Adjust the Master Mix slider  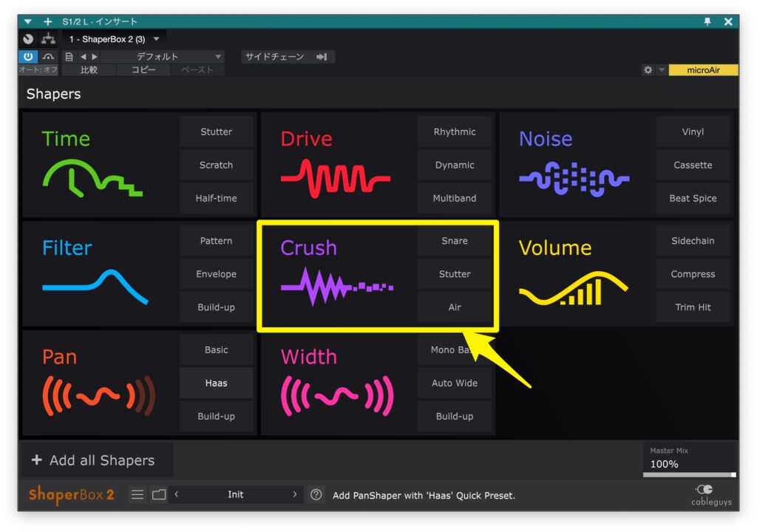pos(689,474)
